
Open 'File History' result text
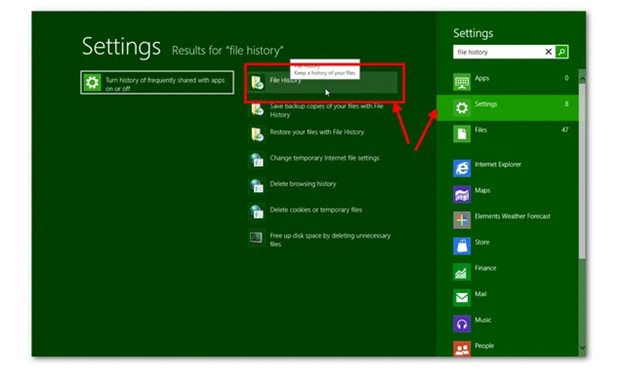click(285, 80)
